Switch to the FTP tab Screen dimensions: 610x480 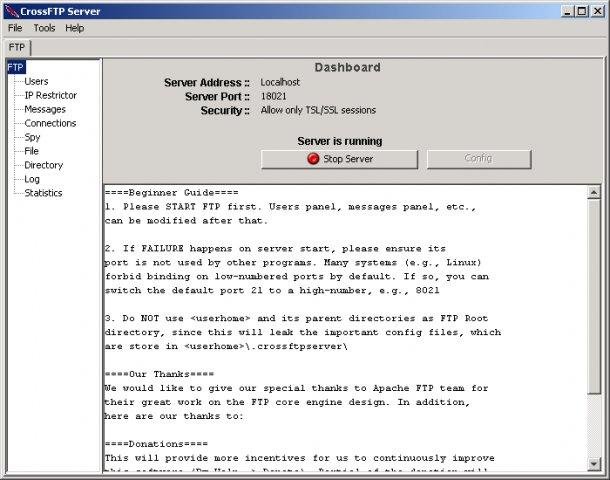click(17, 47)
